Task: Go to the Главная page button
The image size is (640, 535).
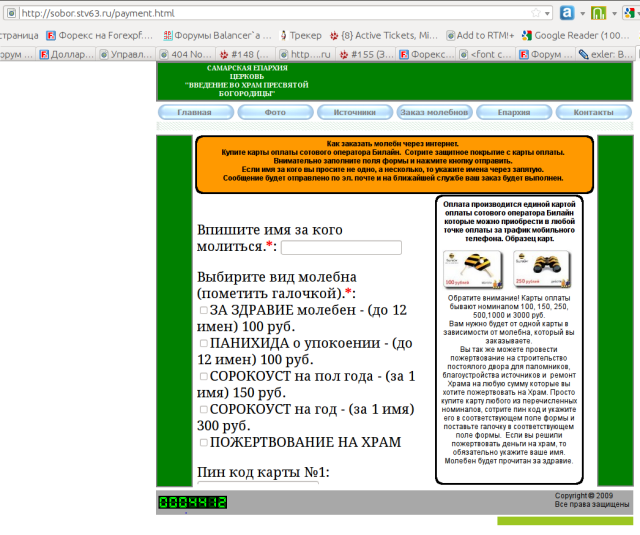Action: point(194,113)
